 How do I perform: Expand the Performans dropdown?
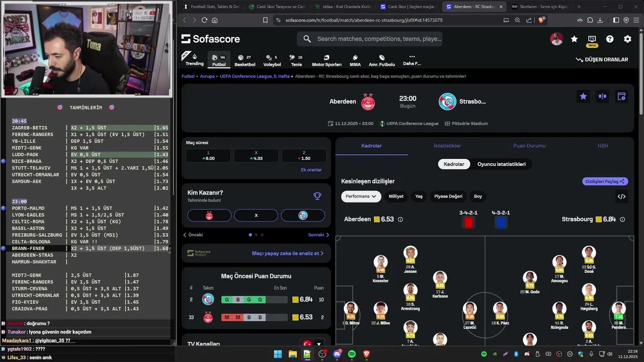point(361,197)
